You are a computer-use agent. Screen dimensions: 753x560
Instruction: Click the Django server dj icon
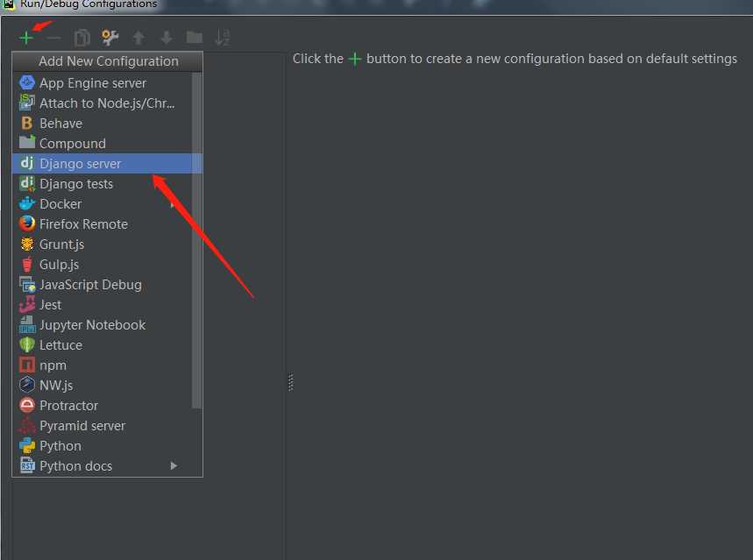point(27,163)
